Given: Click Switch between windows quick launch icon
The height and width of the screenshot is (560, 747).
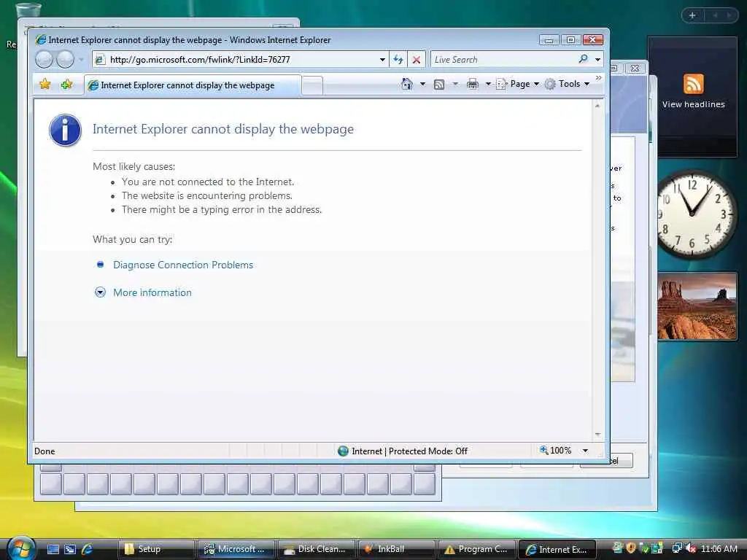Looking at the screenshot, I should point(70,550).
